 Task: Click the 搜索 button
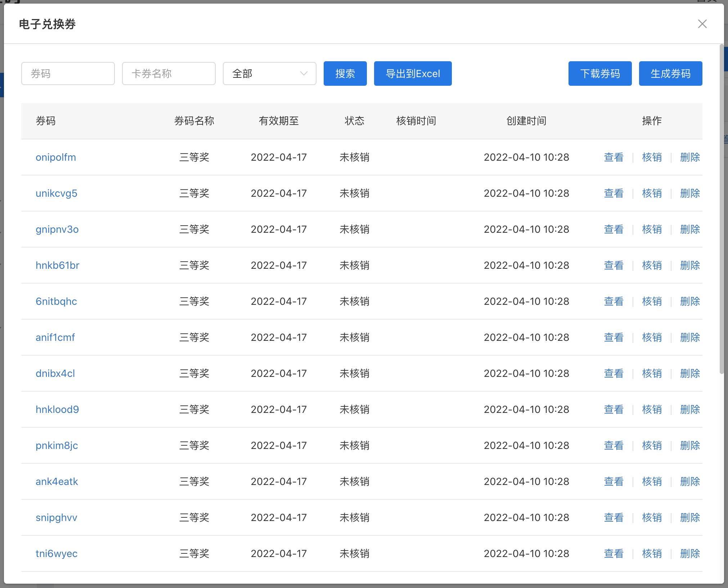[345, 73]
